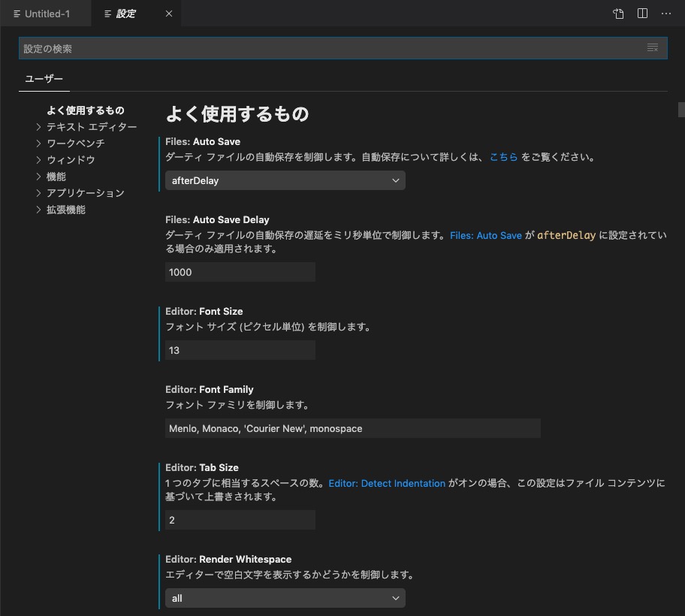Expand the ワークベンチ category
Viewport: 685px width, 616px height.
[71, 143]
